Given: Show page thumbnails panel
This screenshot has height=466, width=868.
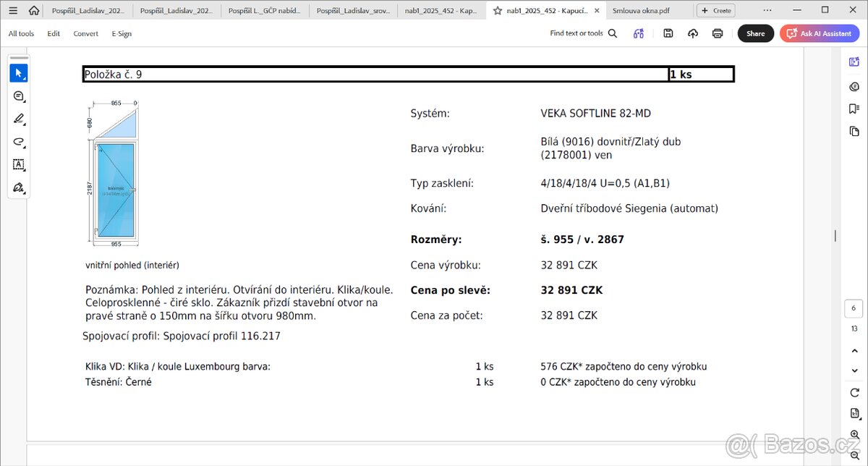Looking at the screenshot, I should pyautogui.click(x=854, y=131).
